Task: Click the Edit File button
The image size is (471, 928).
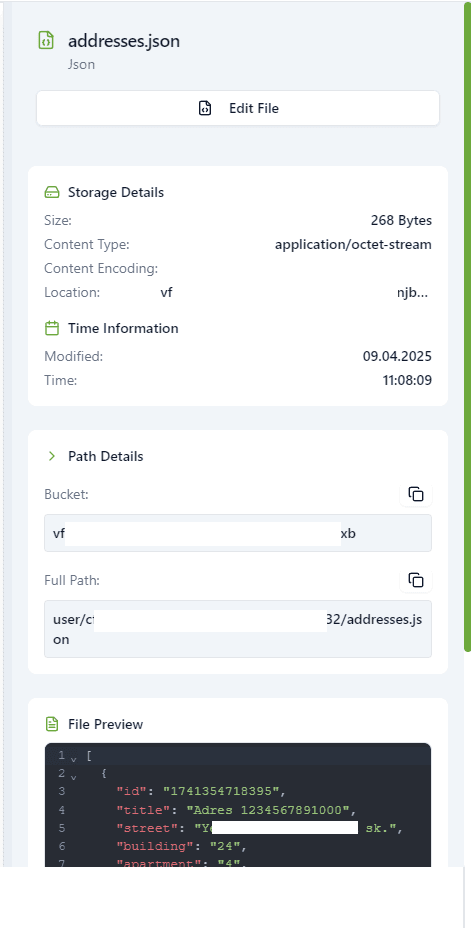Action: tap(238, 108)
